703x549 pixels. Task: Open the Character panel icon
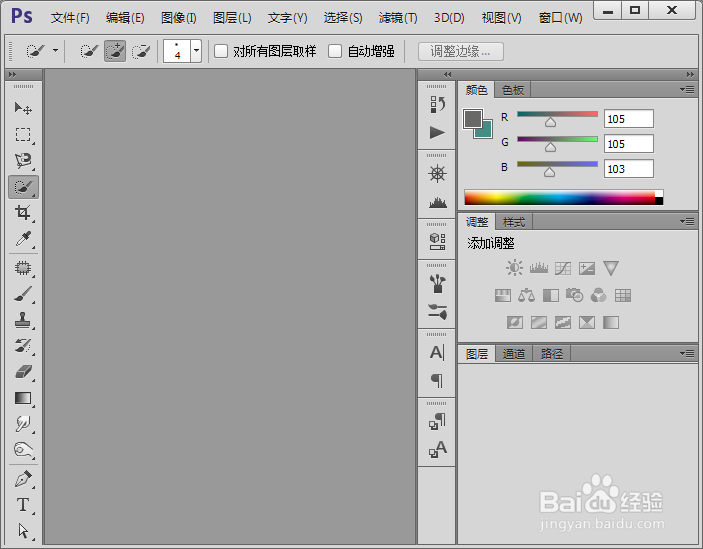(x=437, y=353)
